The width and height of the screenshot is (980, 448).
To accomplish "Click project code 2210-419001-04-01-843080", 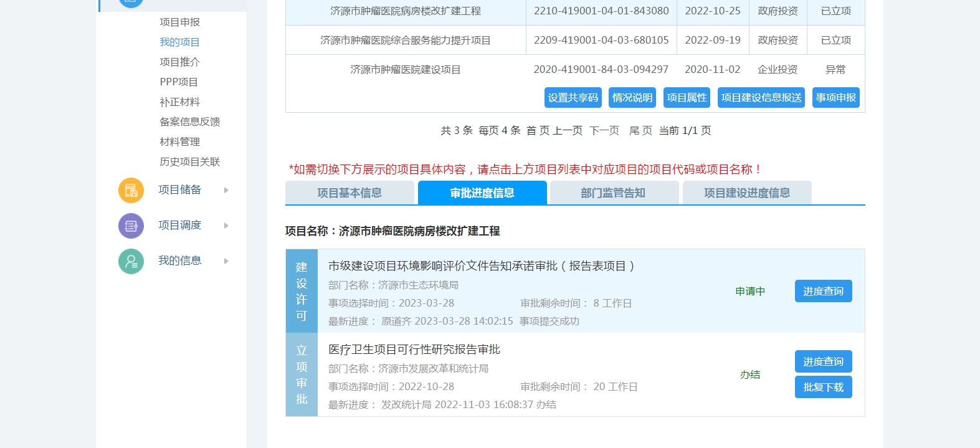I will tap(601, 11).
